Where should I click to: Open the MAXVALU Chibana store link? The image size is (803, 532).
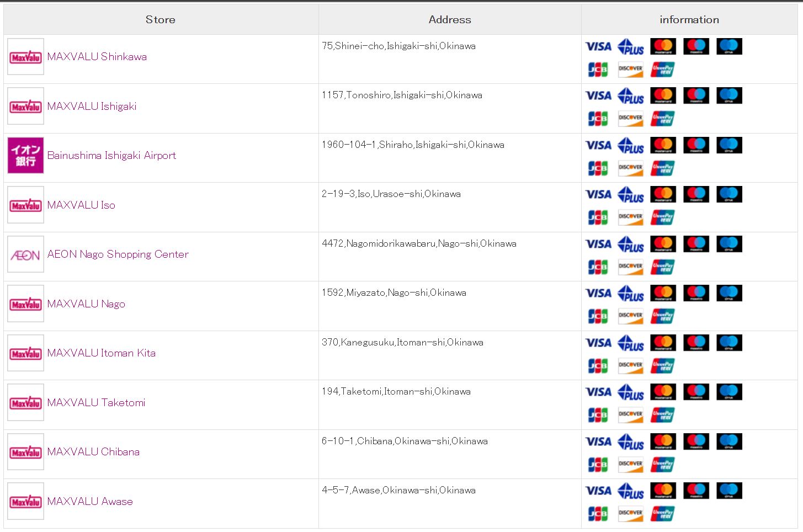tap(93, 451)
